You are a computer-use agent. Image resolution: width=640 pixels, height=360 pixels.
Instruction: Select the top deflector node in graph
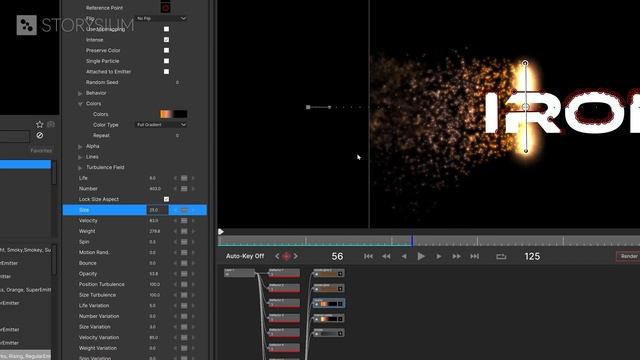(284, 273)
